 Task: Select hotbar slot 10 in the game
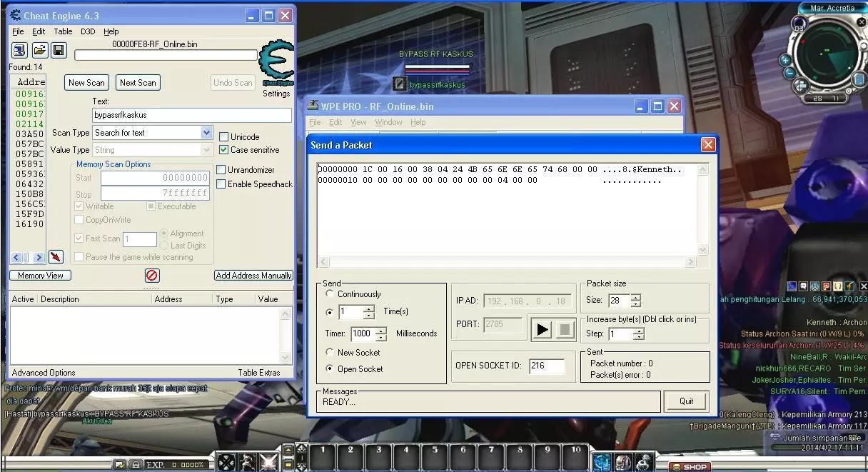pyautogui.click(x=576, y=456)
